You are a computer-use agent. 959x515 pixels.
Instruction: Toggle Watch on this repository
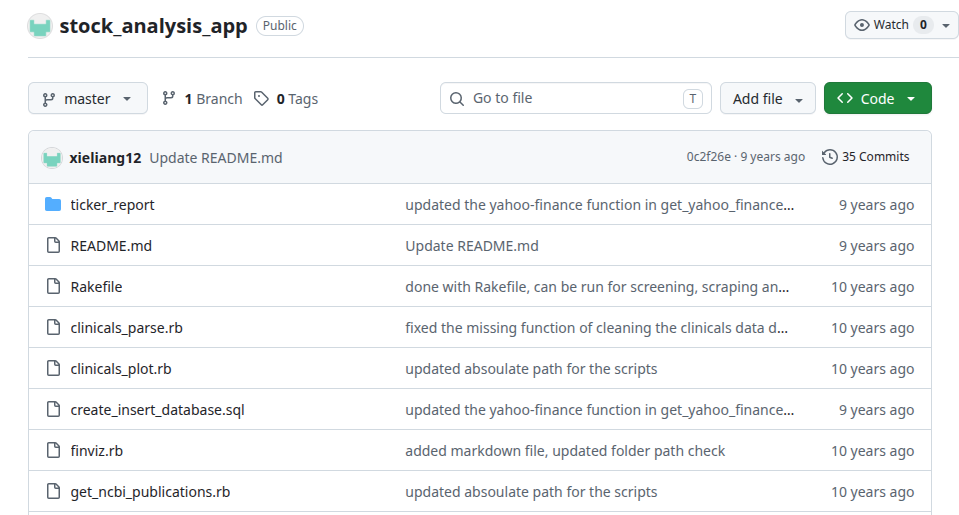pos(890,25)
